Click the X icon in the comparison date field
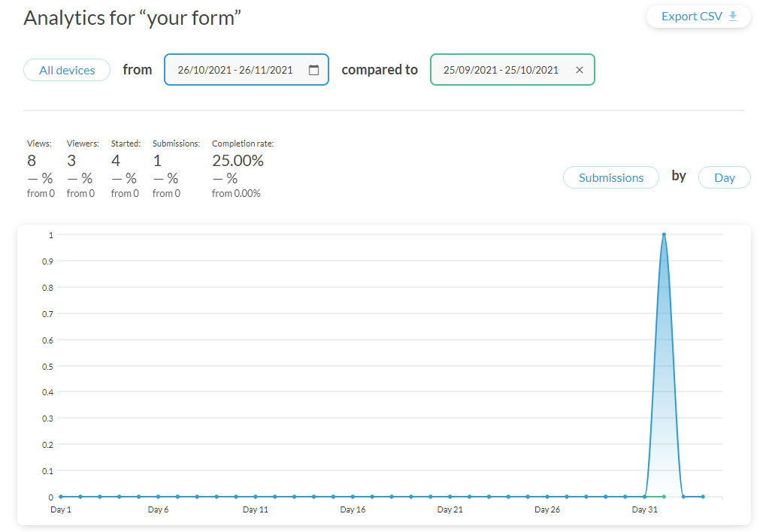 [x=580, y=69]
